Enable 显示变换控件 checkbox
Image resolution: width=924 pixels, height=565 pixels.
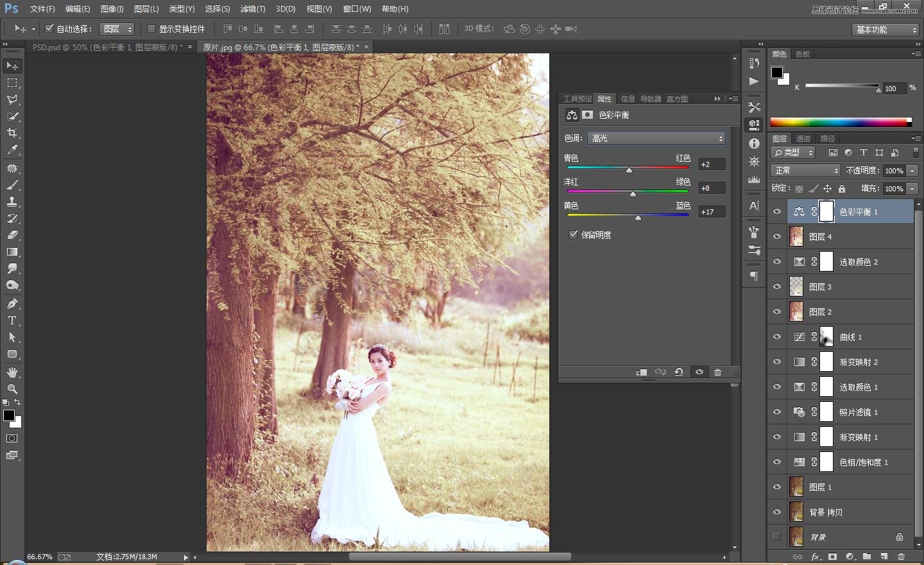pyautogui.click(x=151, y=29)
